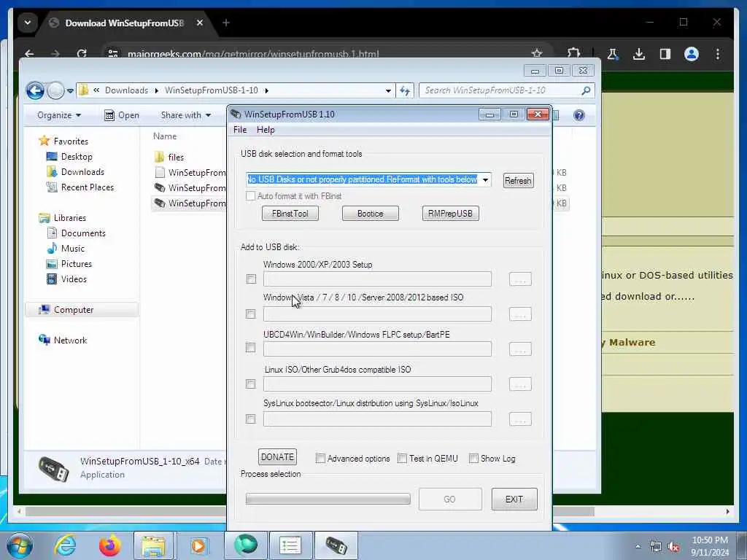Viewport: 747px width, 560px height.
Task: Click Refresh button for USB disks
Action: coord(518,181)
